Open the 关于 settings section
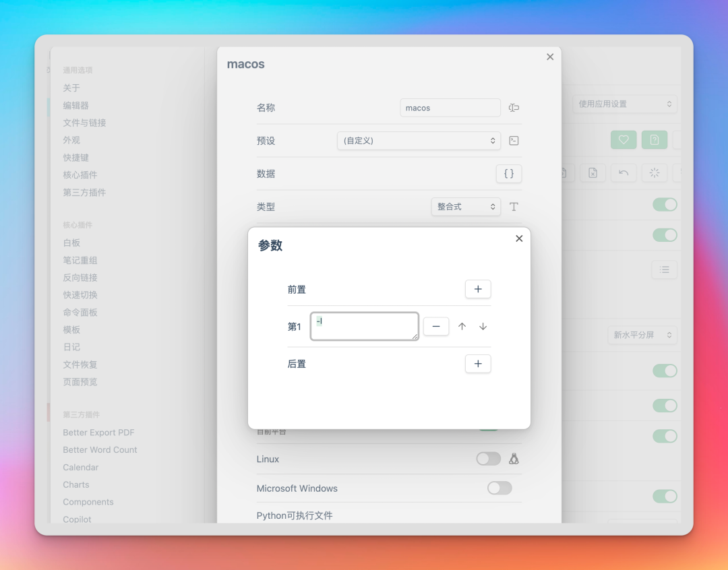This screenshot has height=570, width=728. 71,88
